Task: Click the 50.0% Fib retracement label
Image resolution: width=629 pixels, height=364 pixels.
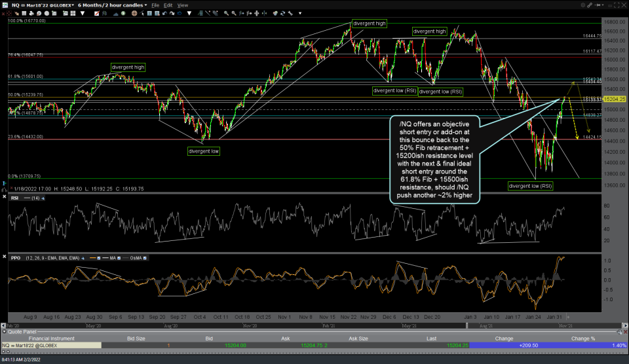Action: 26,95
